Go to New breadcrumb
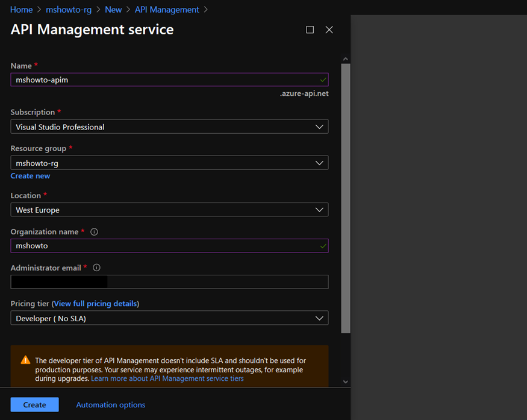Viewport: 527px width, 420px height. point(113,10)
